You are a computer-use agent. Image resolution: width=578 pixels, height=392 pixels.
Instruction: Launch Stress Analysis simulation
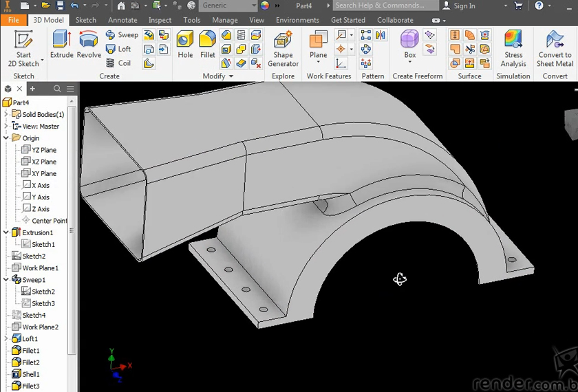point(513,48)
